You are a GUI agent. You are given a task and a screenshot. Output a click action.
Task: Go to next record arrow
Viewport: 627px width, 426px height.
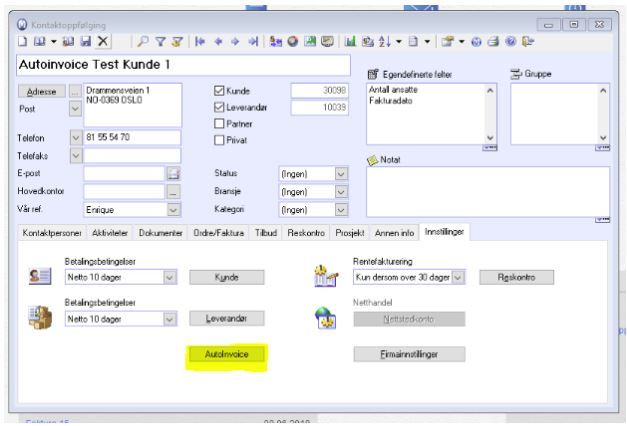point(235,41)
